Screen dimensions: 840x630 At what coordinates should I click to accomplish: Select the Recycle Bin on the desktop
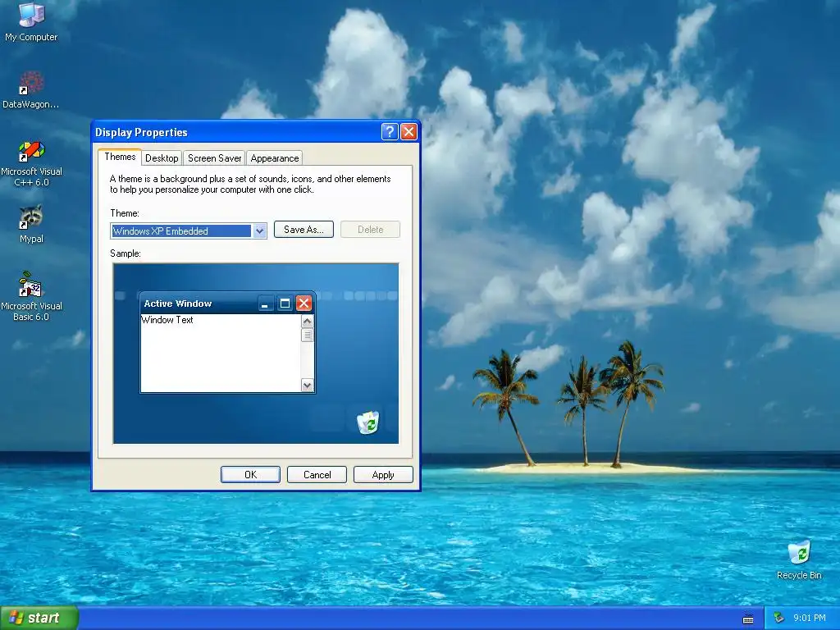coord(799,559)
